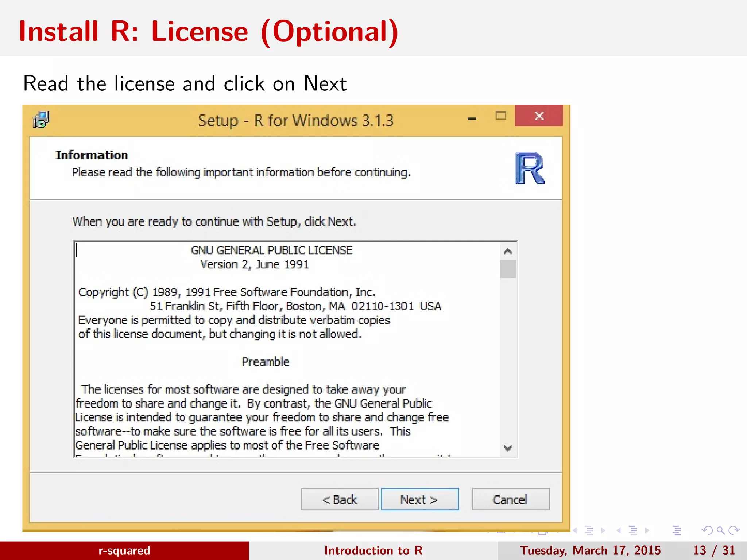
Task: Click 'When you are ready to continue' text
Action: (214, 222)
